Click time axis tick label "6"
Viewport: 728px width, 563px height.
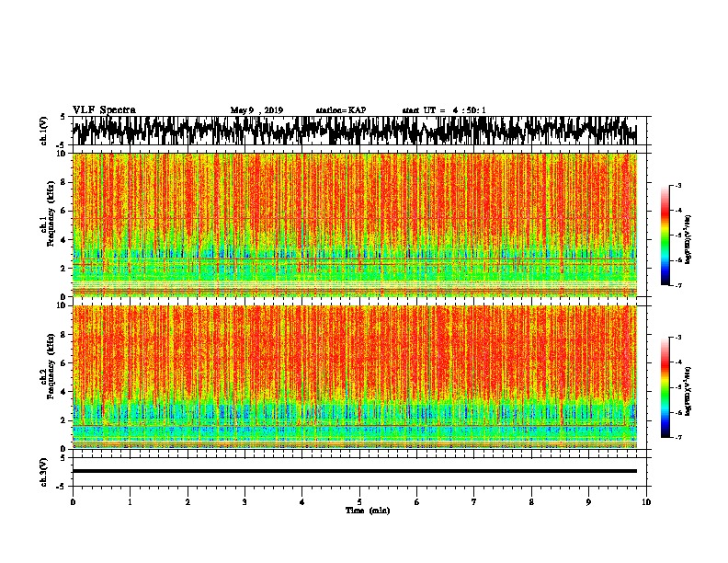pos(416,502)
